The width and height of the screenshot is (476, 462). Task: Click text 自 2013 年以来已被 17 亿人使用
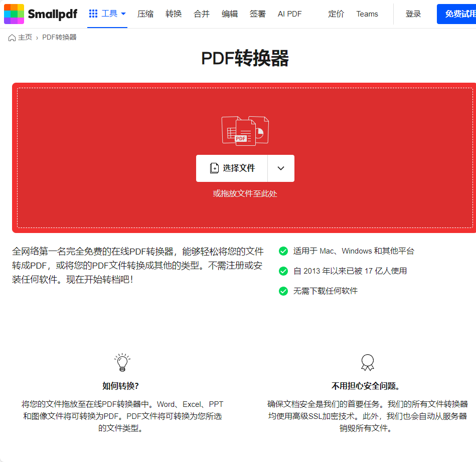tap(350, 271)
